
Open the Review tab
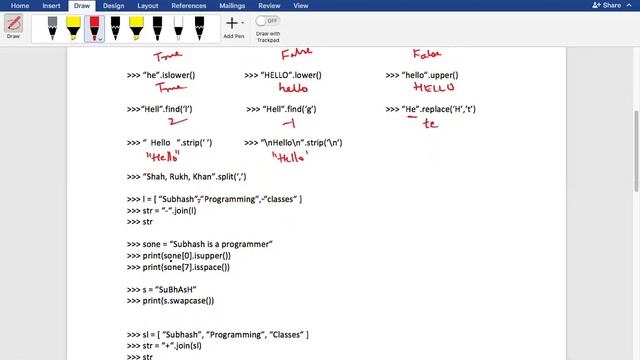[x=269, y=6]
